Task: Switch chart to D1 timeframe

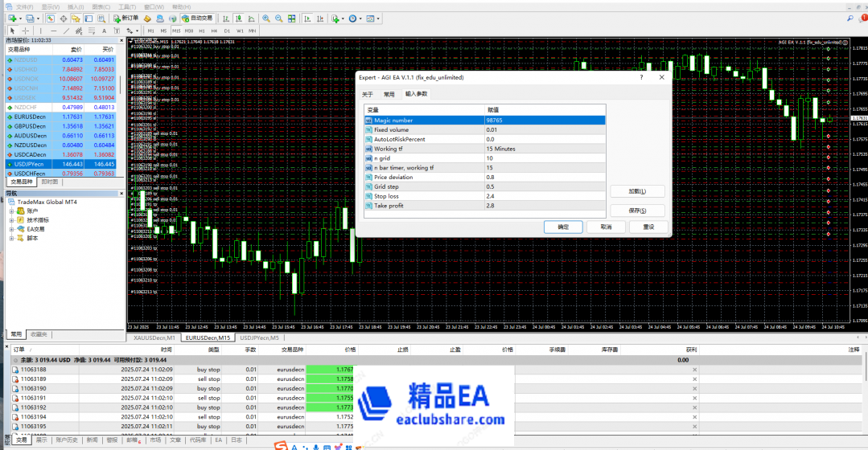Action: pyautogui.click(x=227, y=31)
